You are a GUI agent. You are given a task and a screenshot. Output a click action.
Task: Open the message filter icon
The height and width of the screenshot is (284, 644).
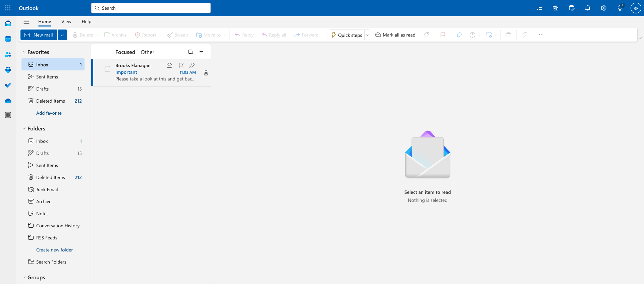coord(201,52)
